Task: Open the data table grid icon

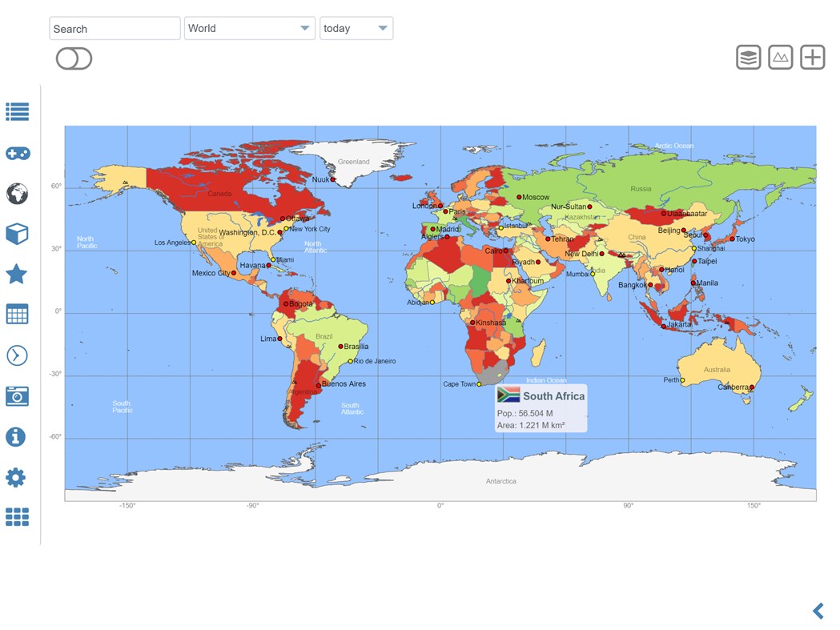Action: click(18, 314)
